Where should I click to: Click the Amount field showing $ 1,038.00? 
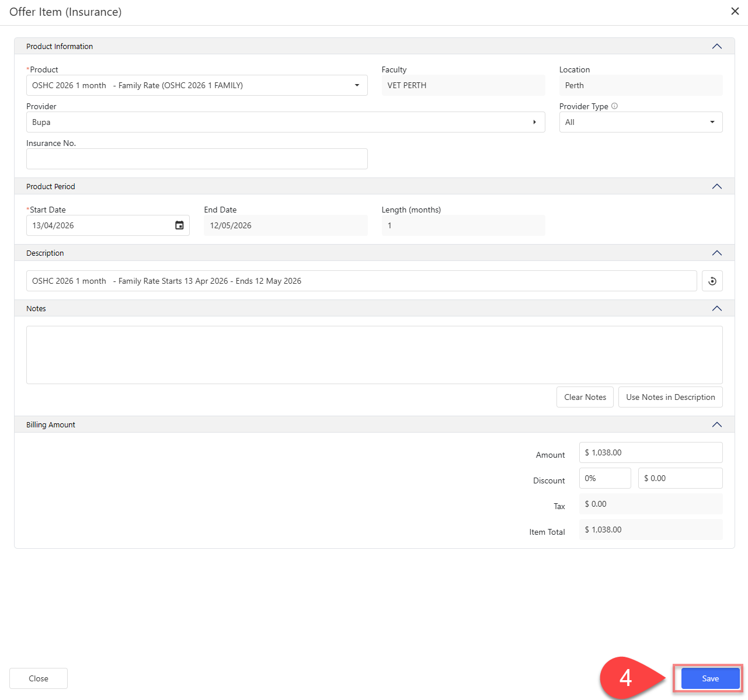[650, 452]
